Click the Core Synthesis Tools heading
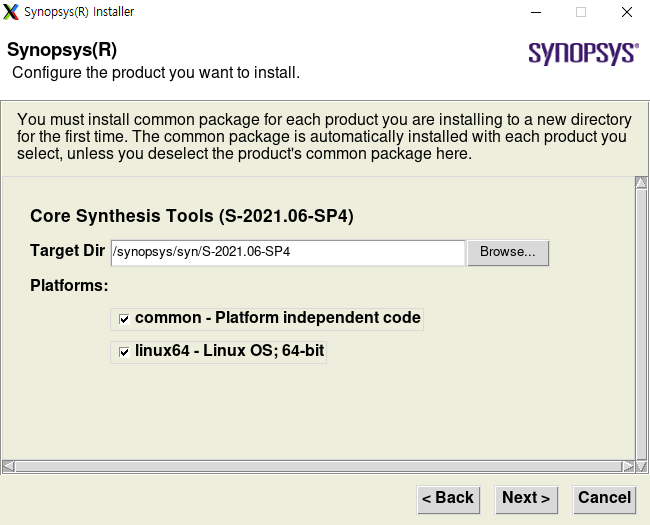Screen dimensions: 650x525 (192, 216)
